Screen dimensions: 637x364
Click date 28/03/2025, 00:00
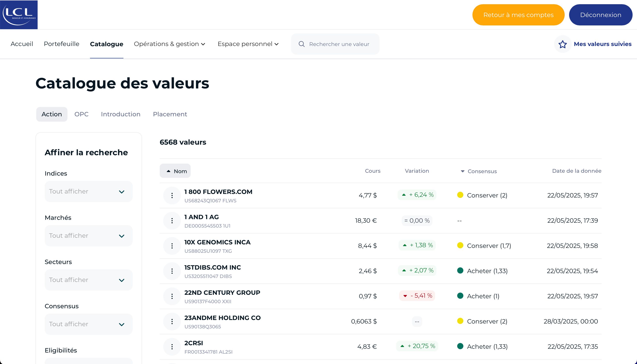point(571,322)
